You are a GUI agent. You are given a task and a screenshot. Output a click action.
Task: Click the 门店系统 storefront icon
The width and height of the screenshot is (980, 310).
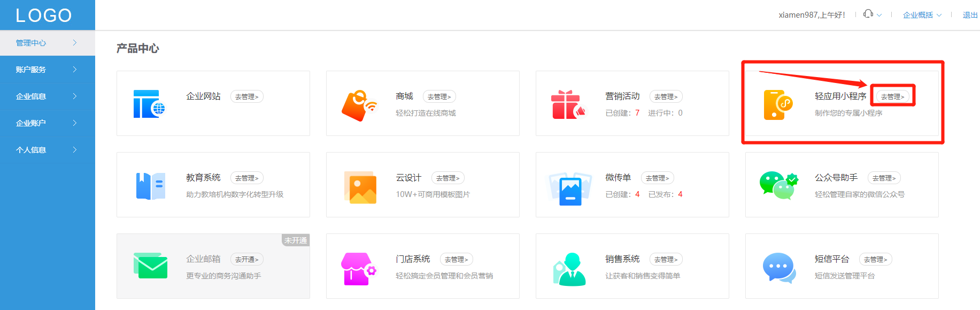click(x=359, y=269)
